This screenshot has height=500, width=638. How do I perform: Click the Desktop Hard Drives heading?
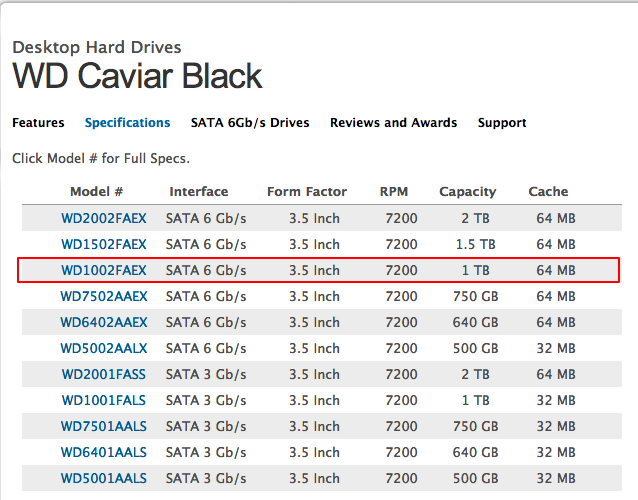click(97, 48)
